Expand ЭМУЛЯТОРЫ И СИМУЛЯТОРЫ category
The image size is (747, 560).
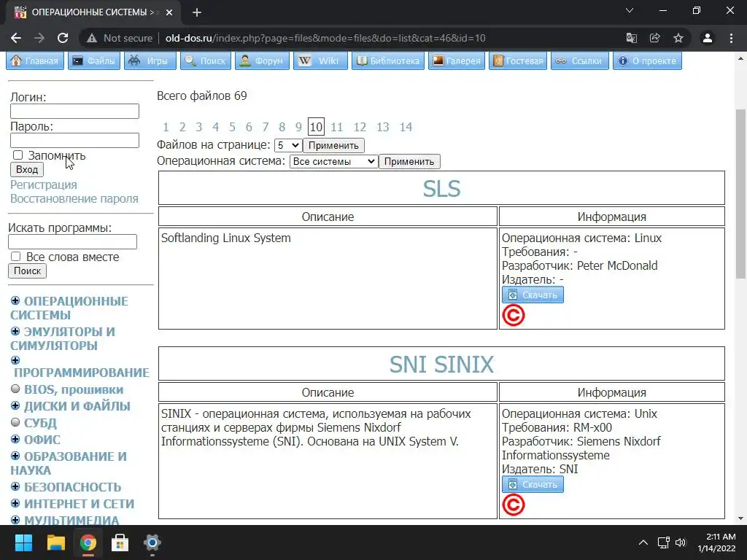(15, 331)
